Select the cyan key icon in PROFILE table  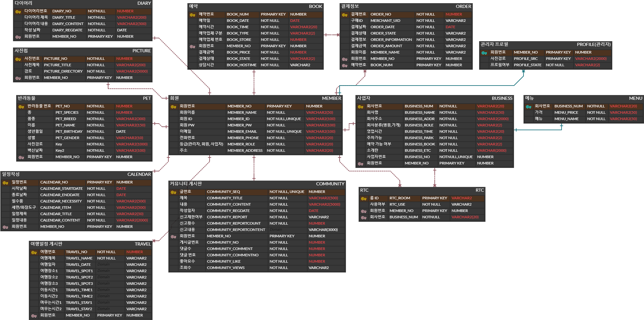click(x=484, y=53)
